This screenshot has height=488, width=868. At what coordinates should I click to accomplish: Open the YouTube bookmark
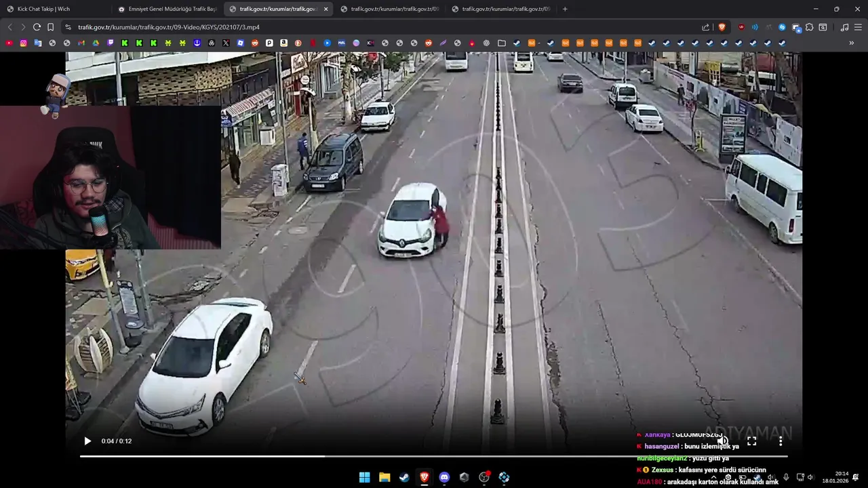tap(9, 43)
